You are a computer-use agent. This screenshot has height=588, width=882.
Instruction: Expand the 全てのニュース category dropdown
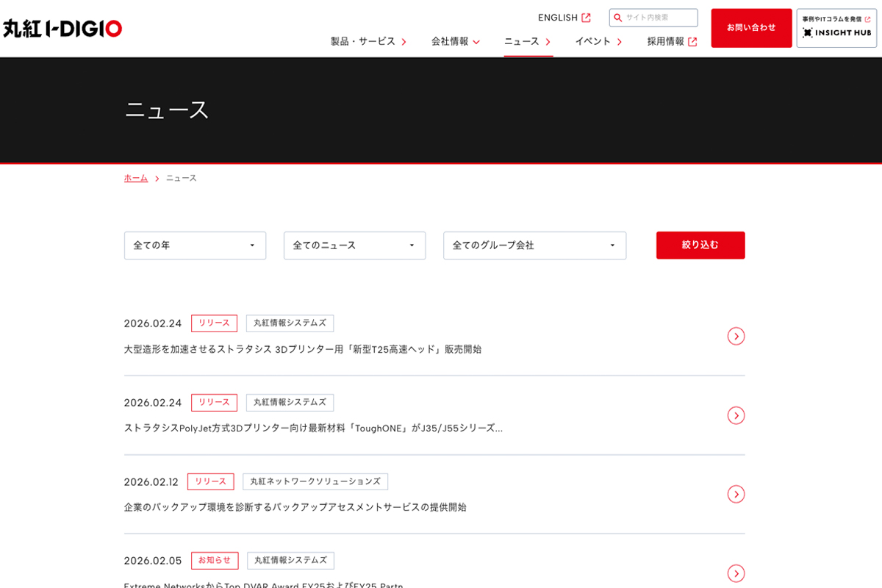click(354, 245)
